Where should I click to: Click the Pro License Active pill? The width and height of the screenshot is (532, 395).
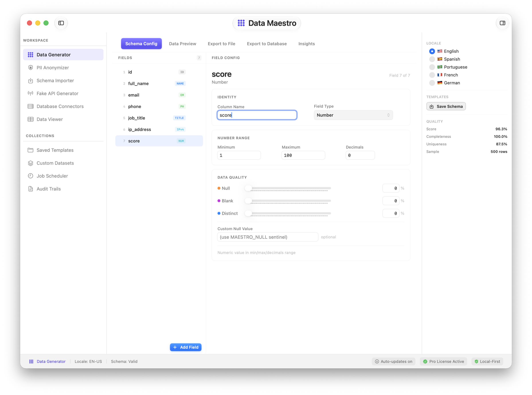(443, 361)
